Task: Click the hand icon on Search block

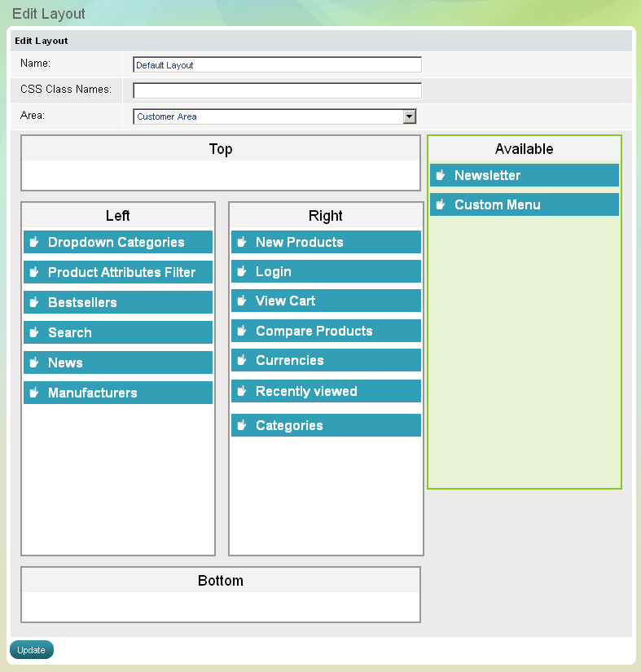Action: [34, 332]
